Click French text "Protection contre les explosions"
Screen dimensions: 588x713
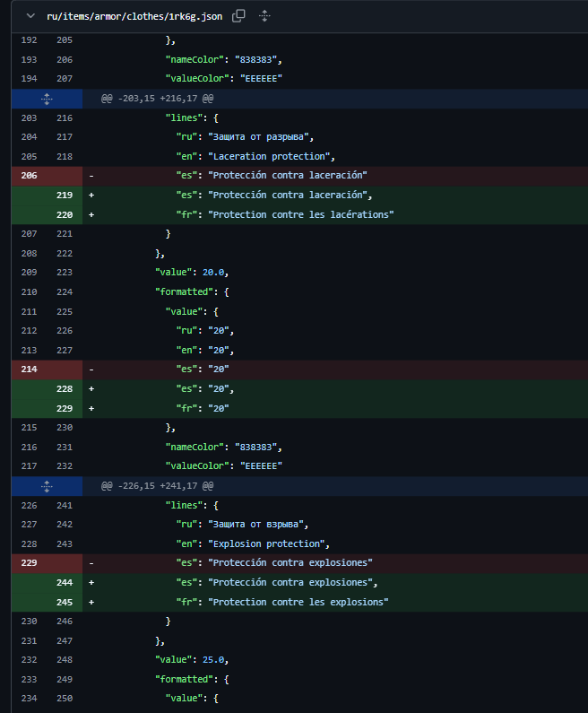[x=298, y=602]
